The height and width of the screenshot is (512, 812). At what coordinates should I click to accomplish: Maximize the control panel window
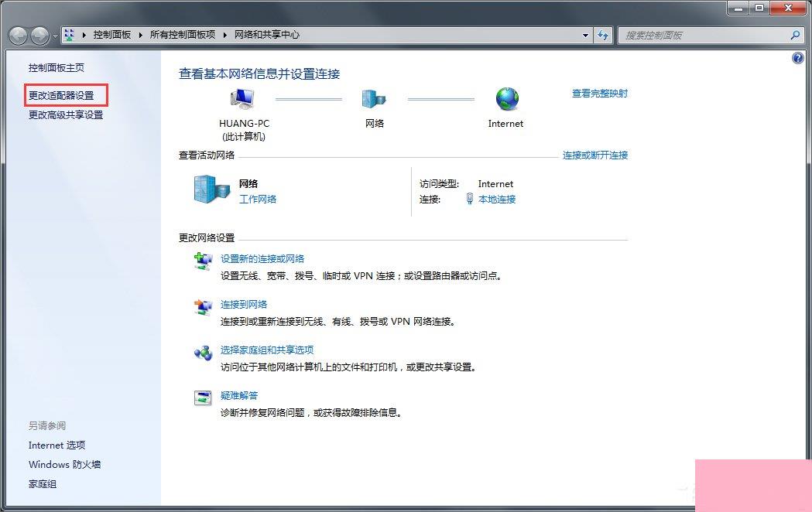coord(759,8)
